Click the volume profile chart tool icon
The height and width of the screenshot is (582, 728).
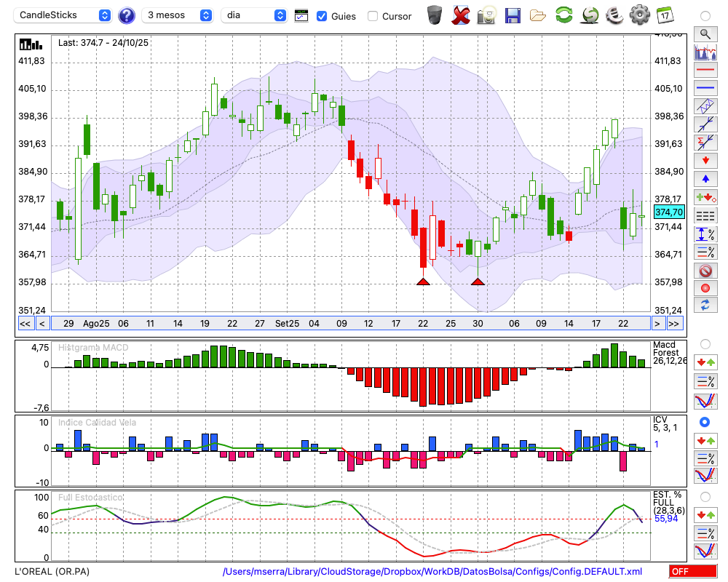(705, 52)
